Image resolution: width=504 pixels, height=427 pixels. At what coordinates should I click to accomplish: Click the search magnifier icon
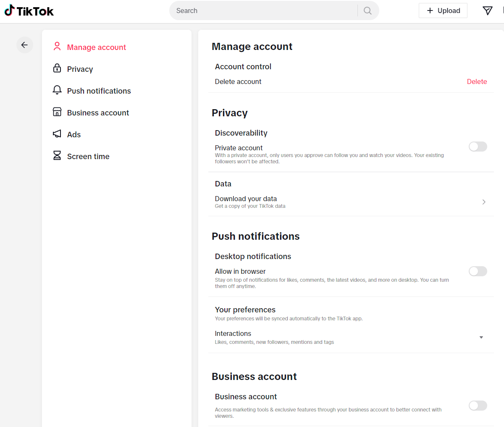(x=367, y=10)
